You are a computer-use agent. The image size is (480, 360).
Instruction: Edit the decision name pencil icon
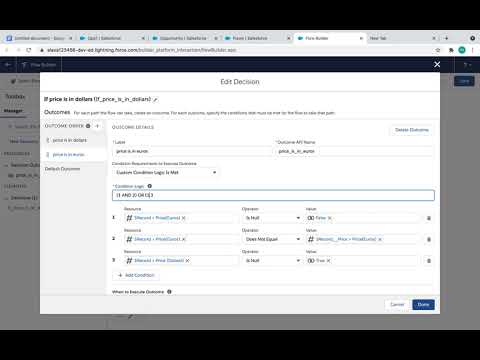pos(155,100)
